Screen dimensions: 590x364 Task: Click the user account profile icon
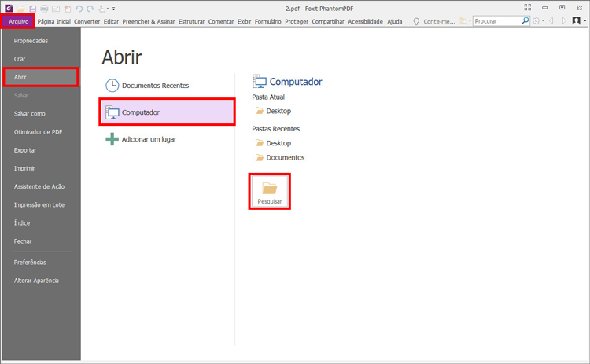(x=576, y=21)
